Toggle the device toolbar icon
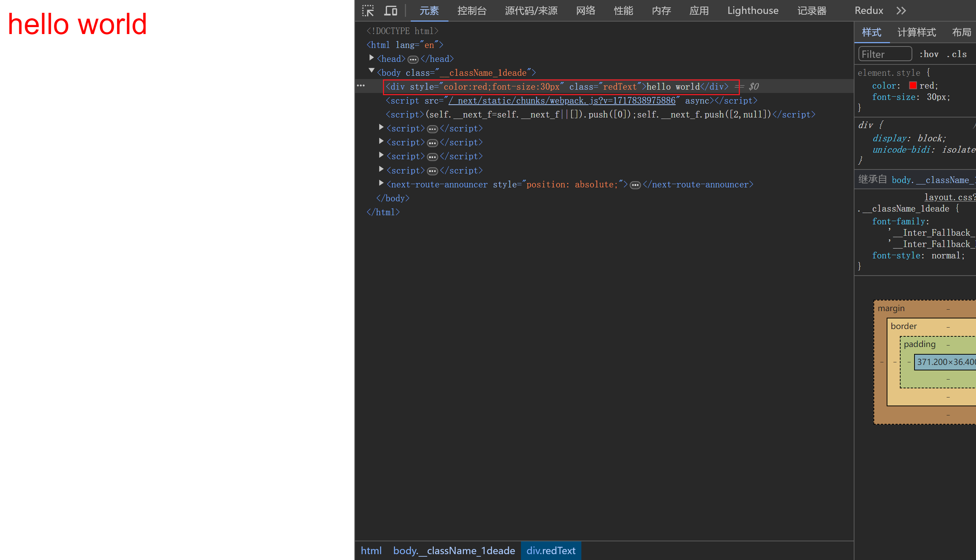 pos(391,11)
